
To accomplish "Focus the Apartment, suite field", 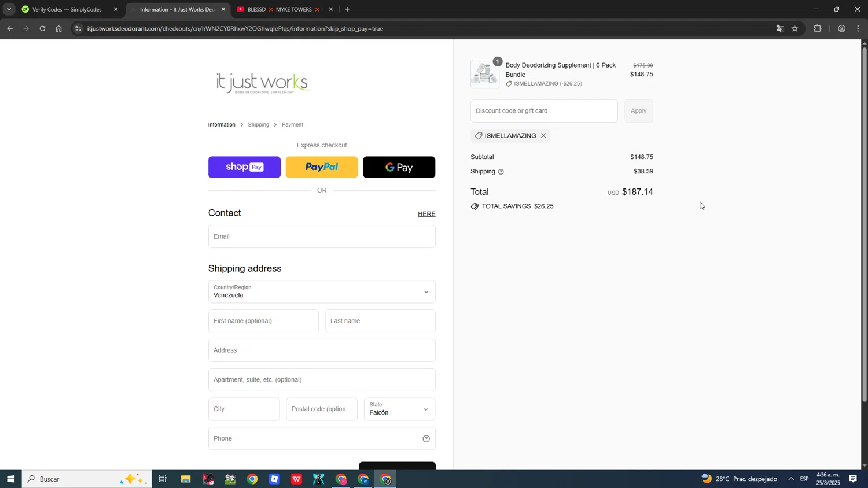I will point(322,380).
